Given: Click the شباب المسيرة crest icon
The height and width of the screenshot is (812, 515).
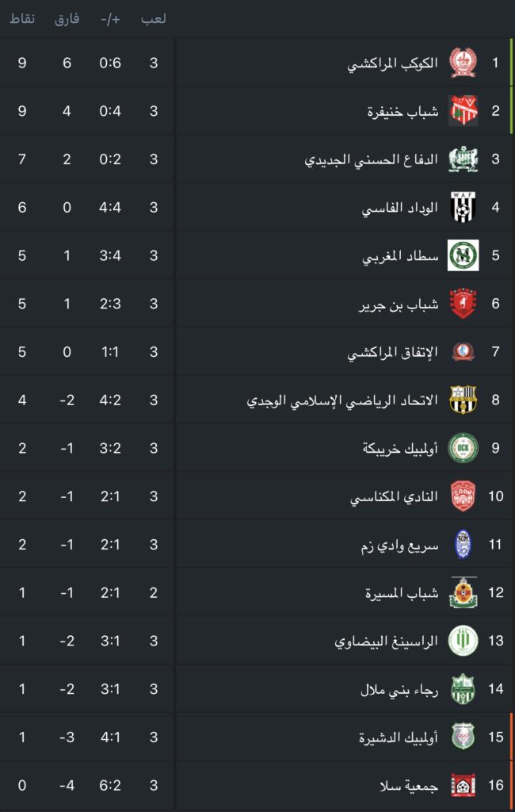Looking at the screenshot, I should [463, 592].
